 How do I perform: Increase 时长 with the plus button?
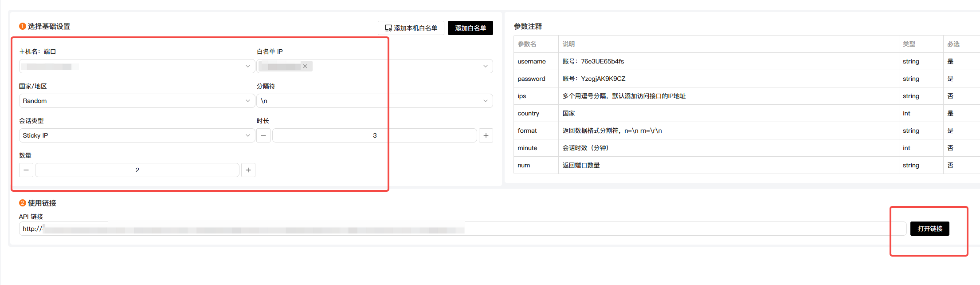coord(486,135)
